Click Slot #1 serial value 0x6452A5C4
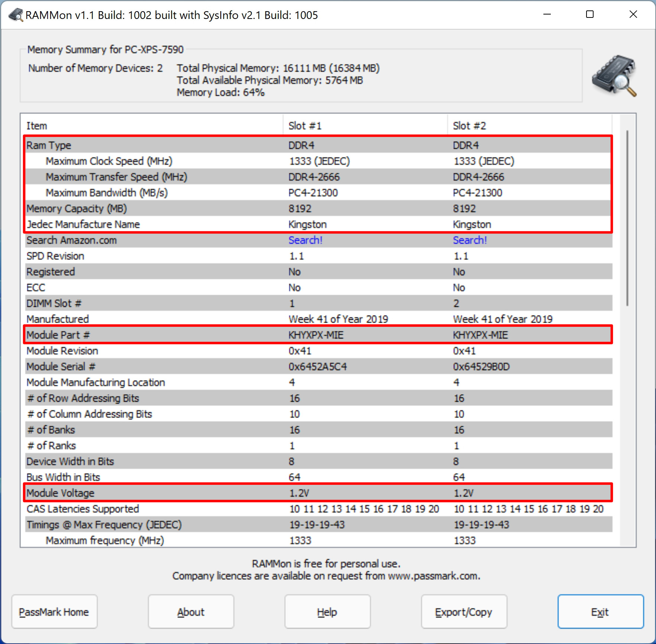 pyautogui.click(x=318, y=367)
